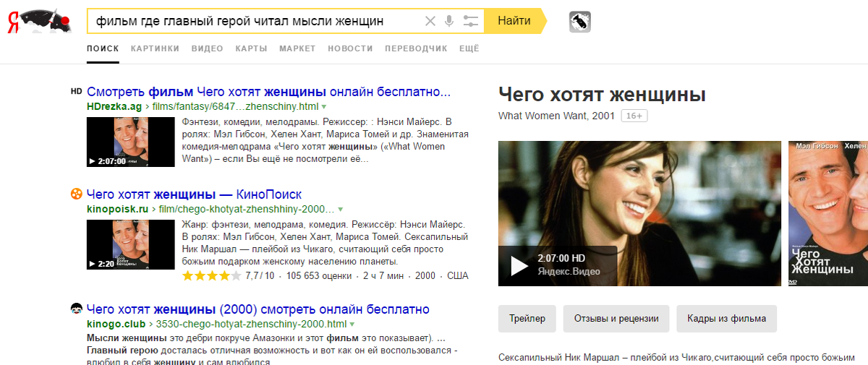Start voice search with microphone icon
Image resolution: width=868 pixels, height=365 pixels.
click(x=449, y=21)
